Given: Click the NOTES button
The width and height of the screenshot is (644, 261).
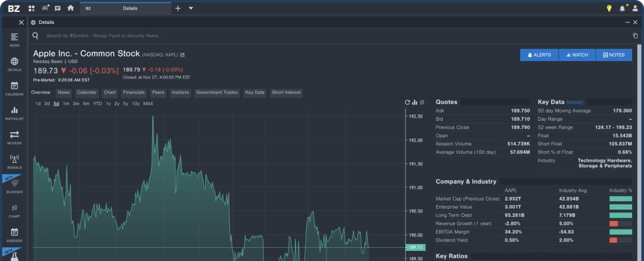Looking at the screenshot, I should 614,55.
